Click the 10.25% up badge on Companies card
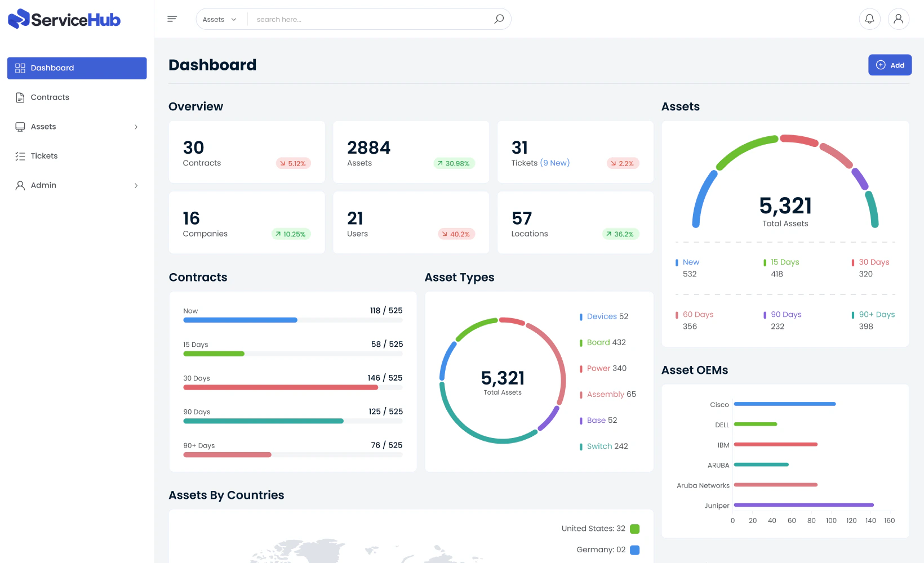Viewport: 924px width, 563px height. click(291, 234)
